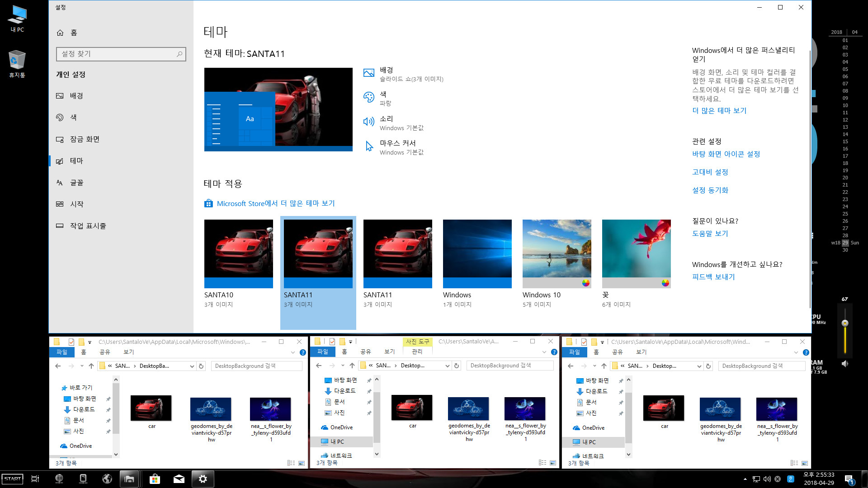The image size is (868, 488).
Task: Switch right Explorer to large thumbnails view
Action: click(805, 463)
